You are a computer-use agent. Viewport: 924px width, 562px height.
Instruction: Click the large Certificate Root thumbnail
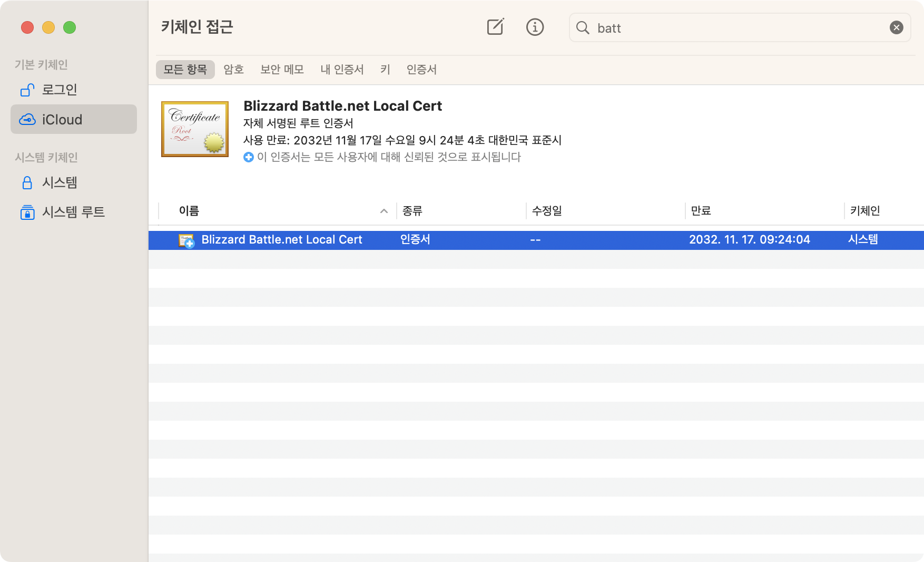(195, 129)
